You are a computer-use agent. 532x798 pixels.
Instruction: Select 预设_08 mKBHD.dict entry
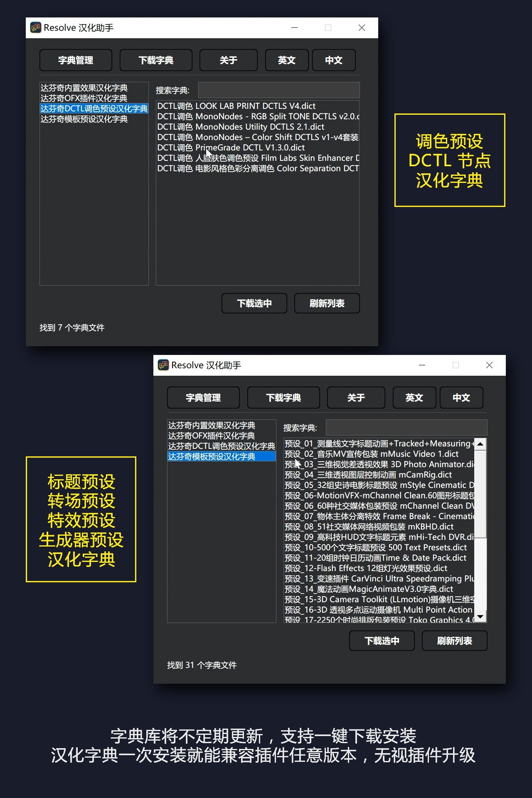pos(379,527)
